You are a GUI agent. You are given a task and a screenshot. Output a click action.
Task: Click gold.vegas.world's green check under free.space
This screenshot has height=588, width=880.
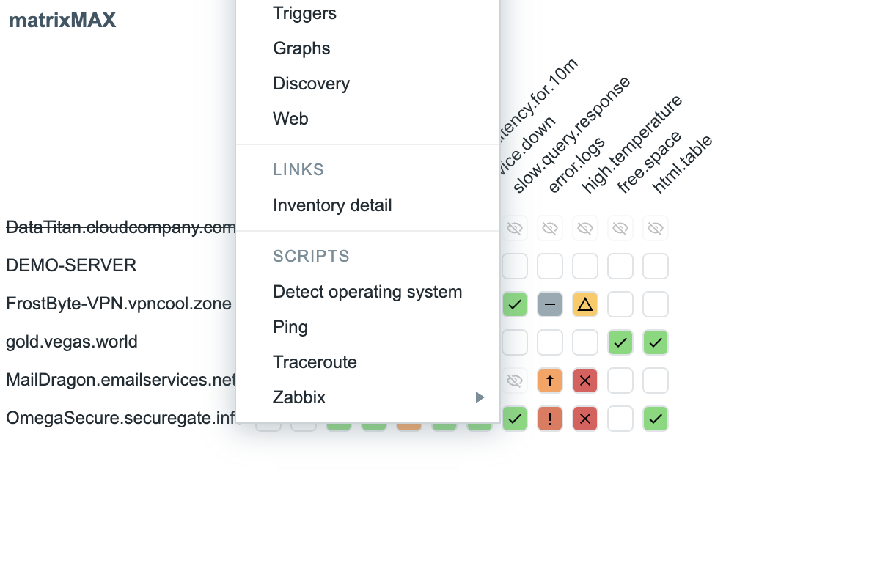tap(620, 342)
